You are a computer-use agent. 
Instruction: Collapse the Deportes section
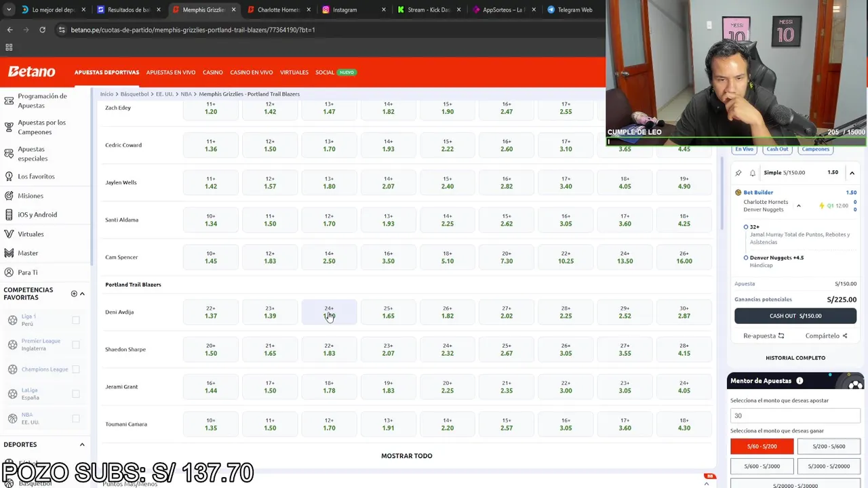pos(82,445)
